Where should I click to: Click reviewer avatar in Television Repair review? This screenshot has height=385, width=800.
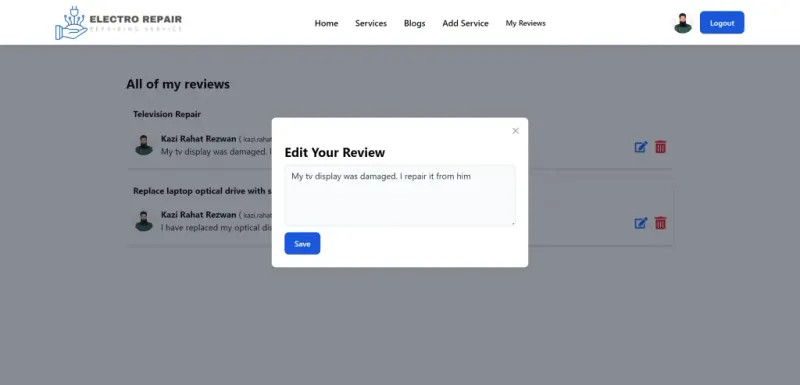(x=144, y=145)
